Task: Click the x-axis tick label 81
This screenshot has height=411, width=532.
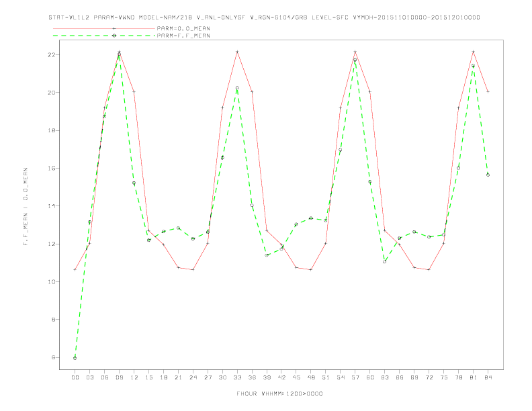Action: pos(474,377)
